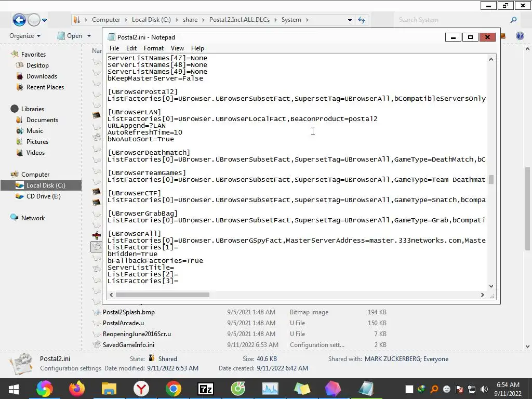Screen dimensions: 532x399
Task: Click the Notepad vertical scrollbar thumb
Action: coord(491,179)
